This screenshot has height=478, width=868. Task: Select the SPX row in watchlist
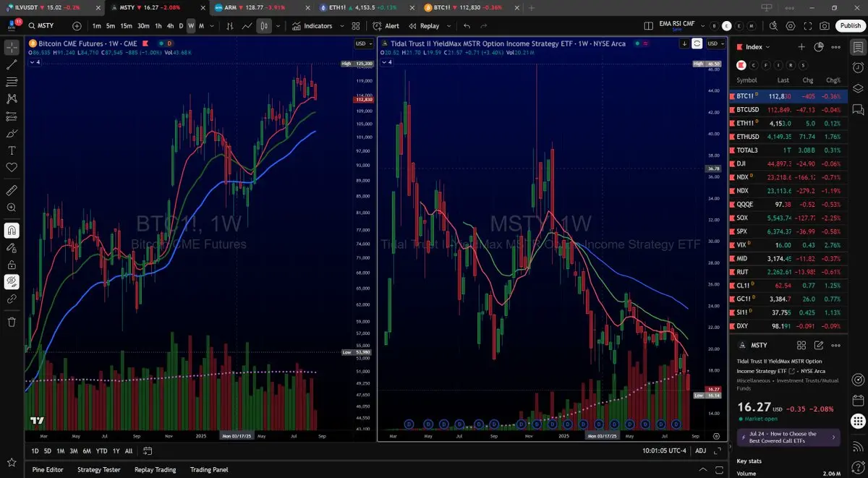(x=789, y=231)
